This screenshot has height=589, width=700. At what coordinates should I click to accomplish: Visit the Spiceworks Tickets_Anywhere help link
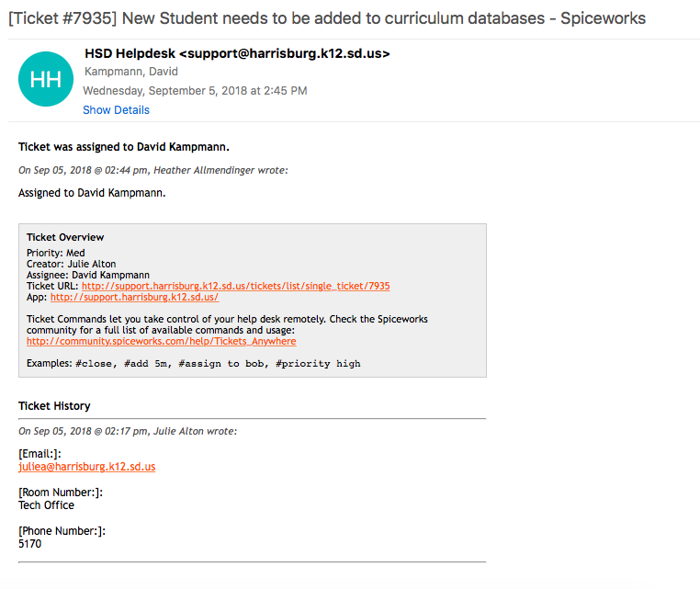coord(161,342)
